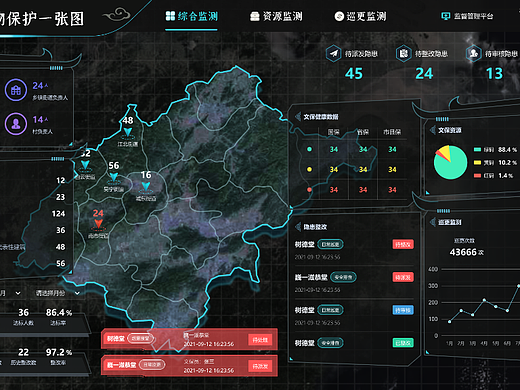
Task: Click the green status dot in health table
Action: (309, 149)
